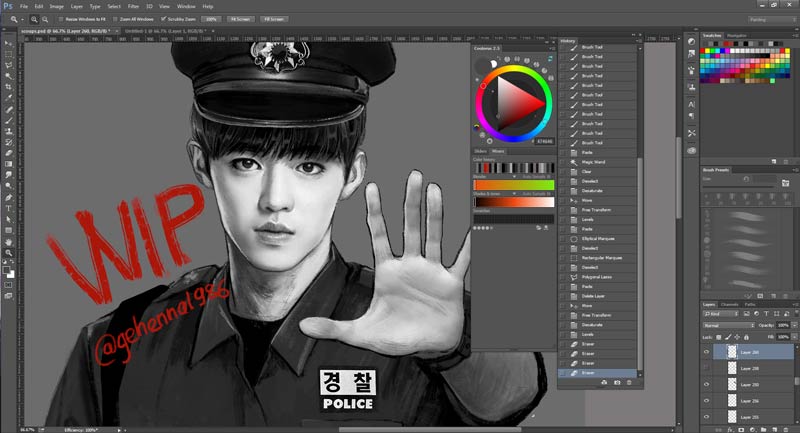Click the Zoom In magnifier in options bar
The image size is (800, 433).
click(x=34, y=19)
